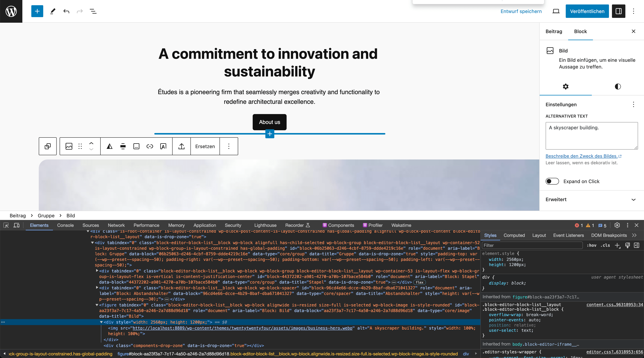Switch to the Beitrag sidebar tab

(x=553, y=31)
